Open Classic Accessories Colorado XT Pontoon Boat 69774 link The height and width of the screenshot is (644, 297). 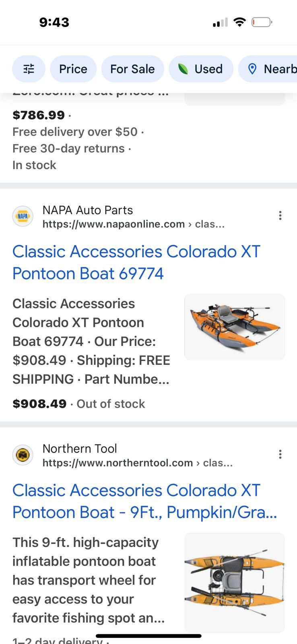coord(136,262)
